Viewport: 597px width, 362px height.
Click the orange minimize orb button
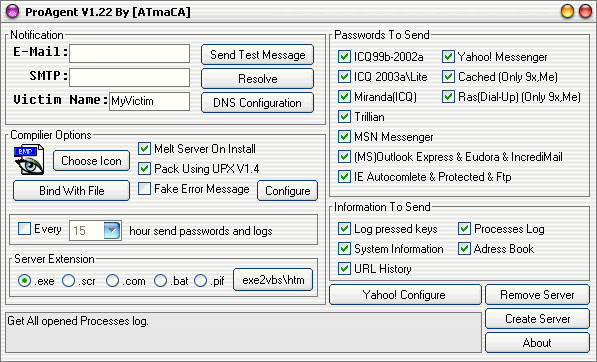point(567,11)
